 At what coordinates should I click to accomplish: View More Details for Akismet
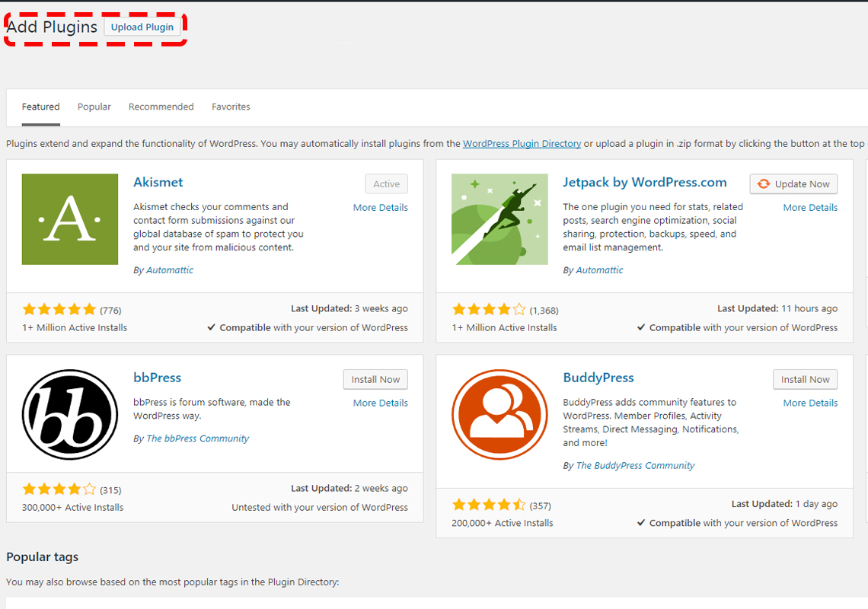tap(380, 208)
